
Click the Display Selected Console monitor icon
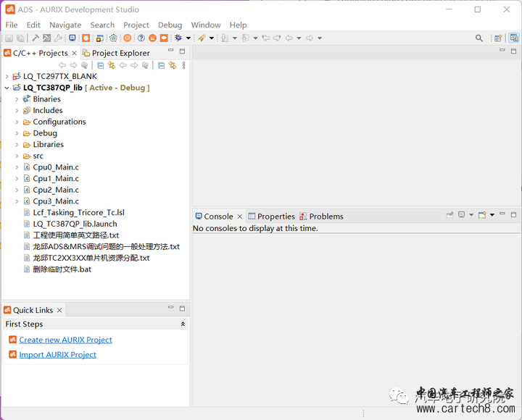click(461, 215)
